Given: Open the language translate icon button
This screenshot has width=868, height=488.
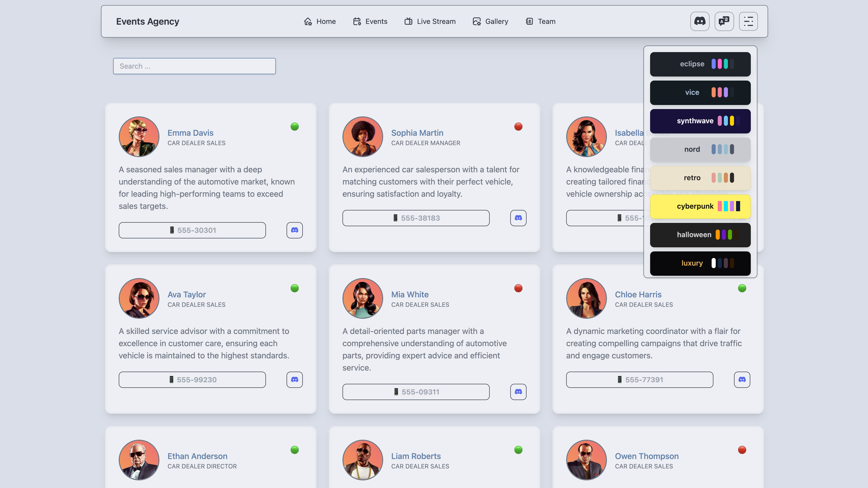Looking at the screenshot, I should (x=724, y=21).
